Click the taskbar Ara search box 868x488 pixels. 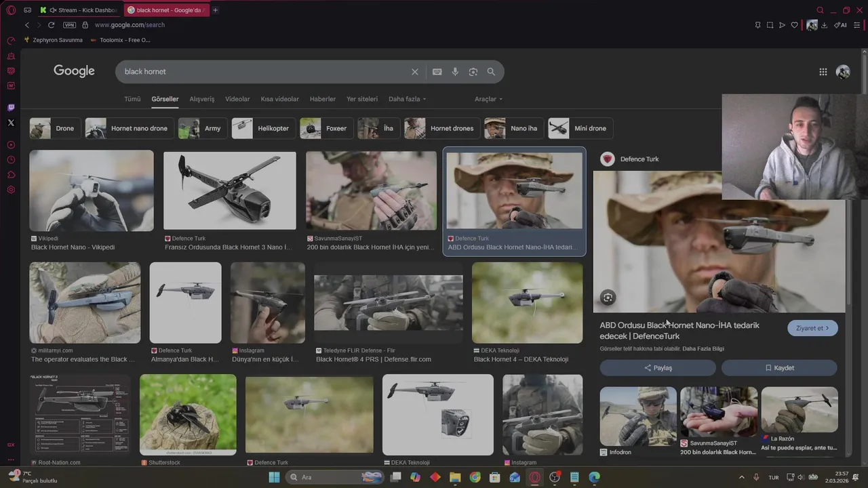[x=336, y=477]
